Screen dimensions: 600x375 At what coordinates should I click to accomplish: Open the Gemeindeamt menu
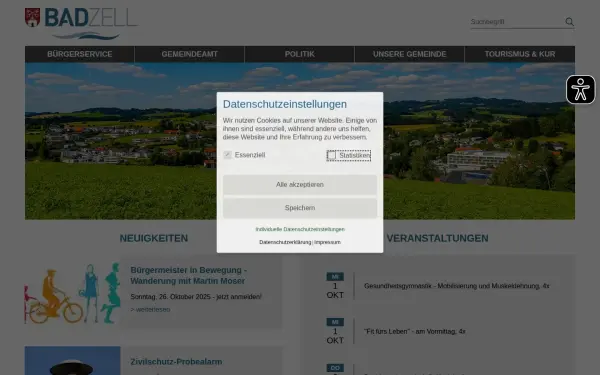point(189,54)
